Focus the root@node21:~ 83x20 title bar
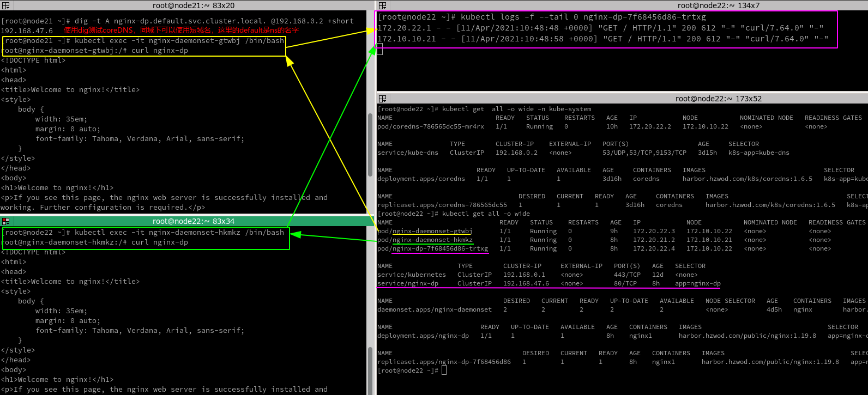868x395 pixels. pos(193,5)
